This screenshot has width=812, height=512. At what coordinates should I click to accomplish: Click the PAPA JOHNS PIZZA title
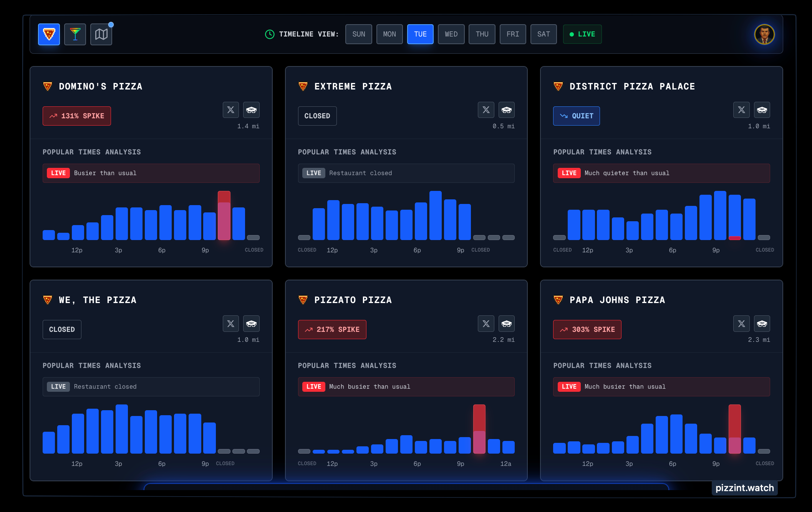617,300
